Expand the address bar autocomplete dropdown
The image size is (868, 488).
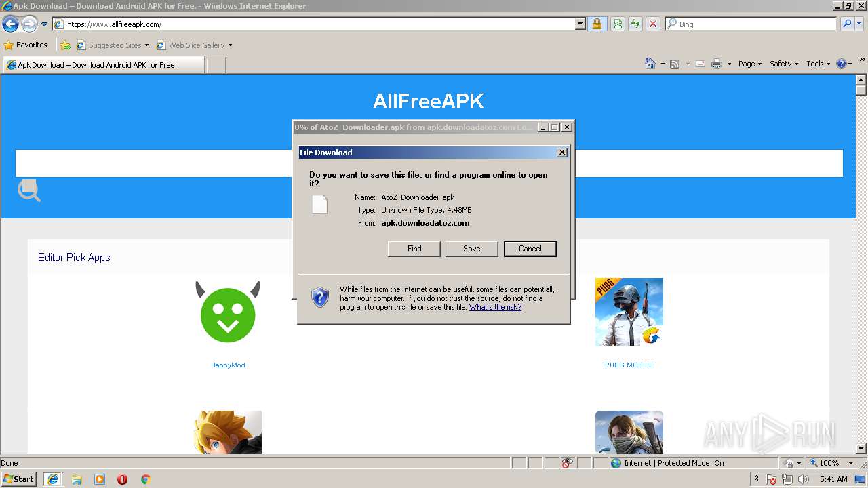tap(580, 24)
